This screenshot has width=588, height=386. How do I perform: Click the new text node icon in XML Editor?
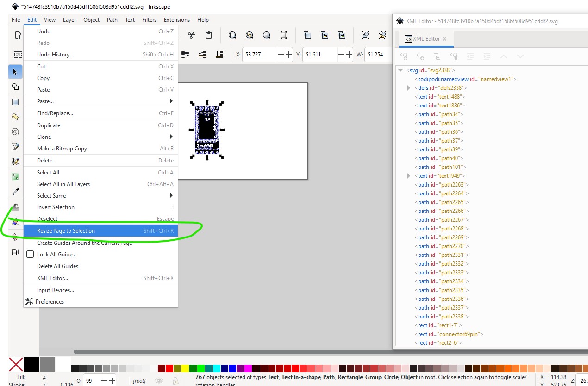420,56
